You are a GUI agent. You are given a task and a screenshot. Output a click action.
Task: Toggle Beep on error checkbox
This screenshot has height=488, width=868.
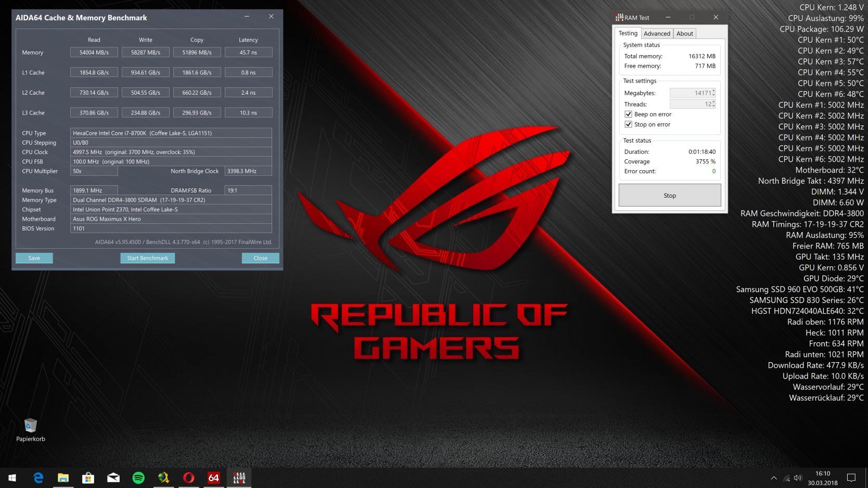pos(628,114)
